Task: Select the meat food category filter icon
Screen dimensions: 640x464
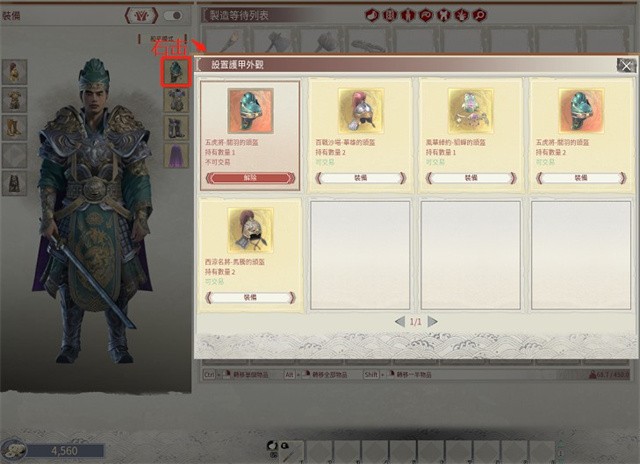Action: click(371, 16)
